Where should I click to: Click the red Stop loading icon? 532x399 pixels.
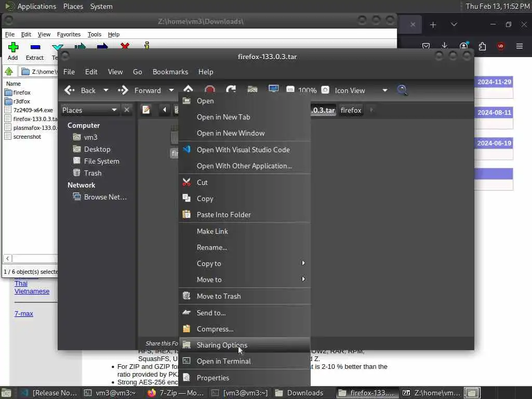coord(210,90)
